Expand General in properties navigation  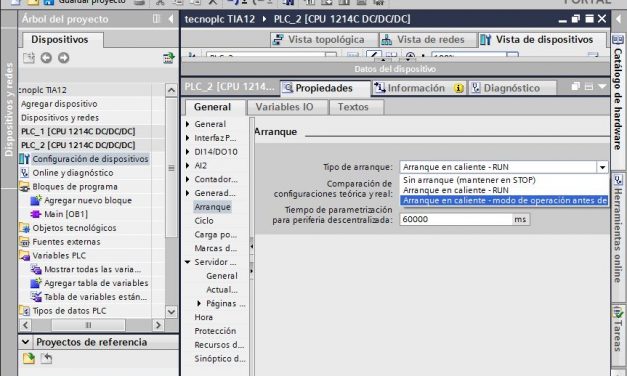[x=188, y=124]
